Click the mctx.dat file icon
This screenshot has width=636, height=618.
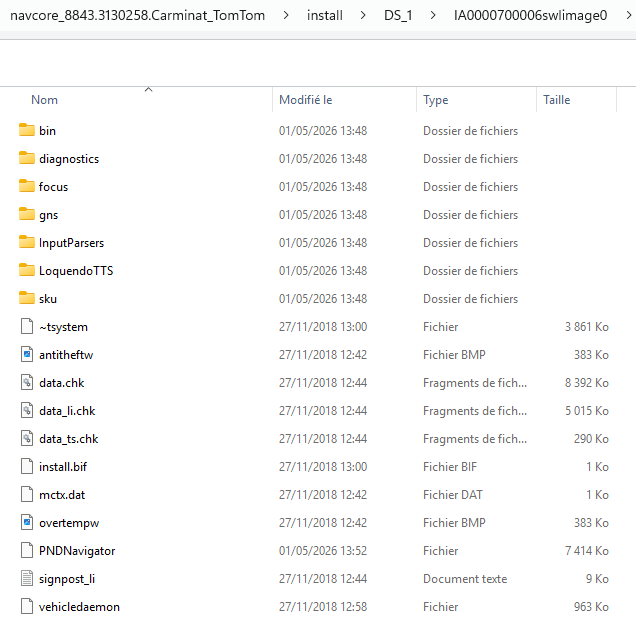tap(27, 494)
